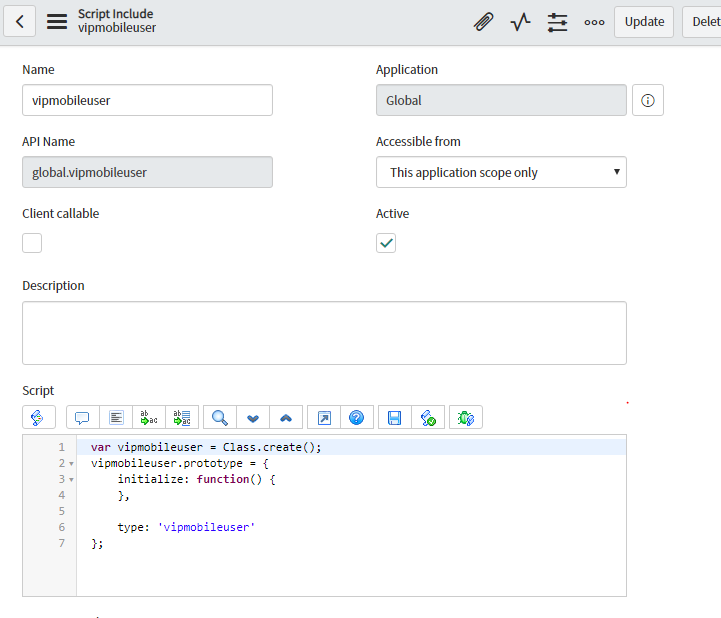Image resolution: width=721 pixels, height=618 pixels.
Task: Toggle the script comment icon
Action: (x=83, y=417)
